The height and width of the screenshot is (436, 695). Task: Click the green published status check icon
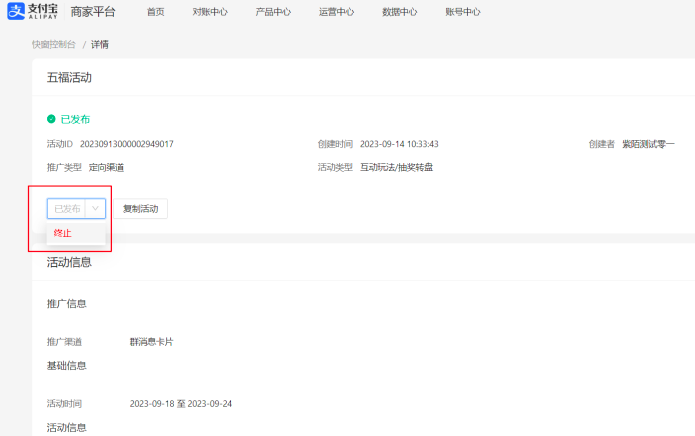[51, 119]
